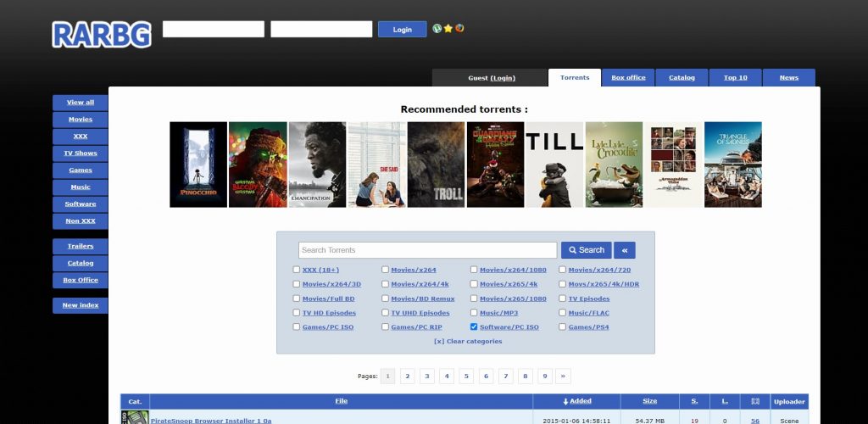Click category icon of PirateSnoop Browser row
868x424 pixels.
[135, 418]
